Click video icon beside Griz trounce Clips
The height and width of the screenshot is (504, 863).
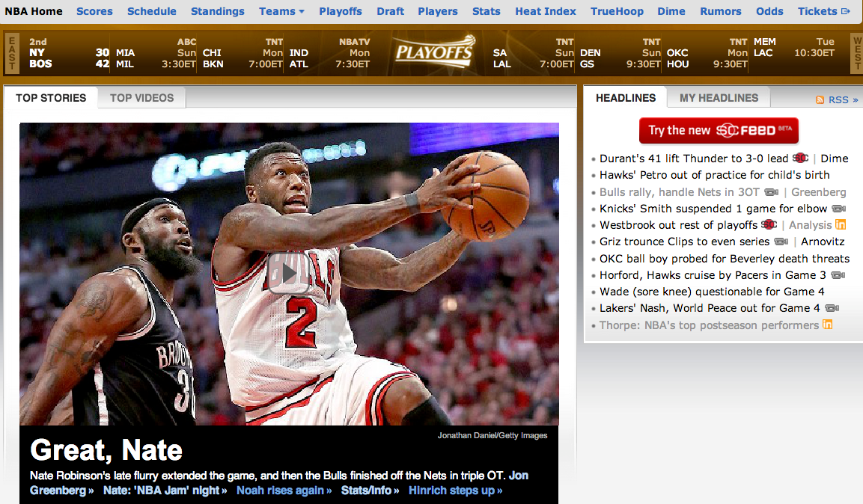point(781,242)
